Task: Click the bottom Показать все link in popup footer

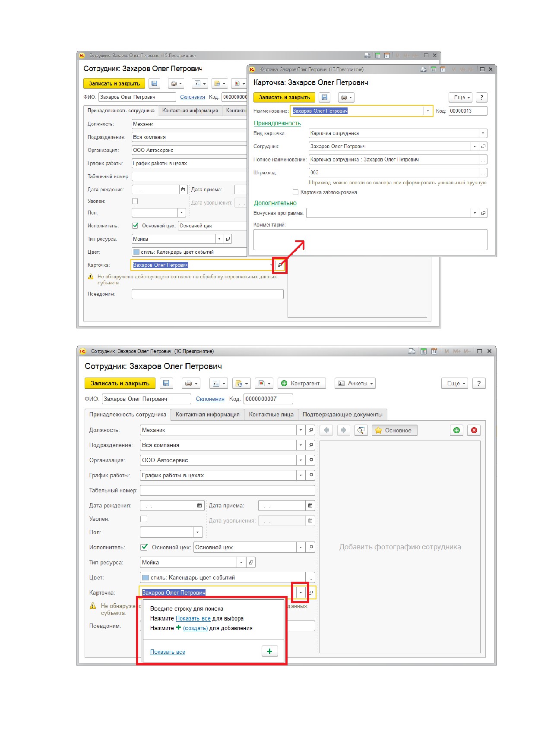Action: [168, 652]
